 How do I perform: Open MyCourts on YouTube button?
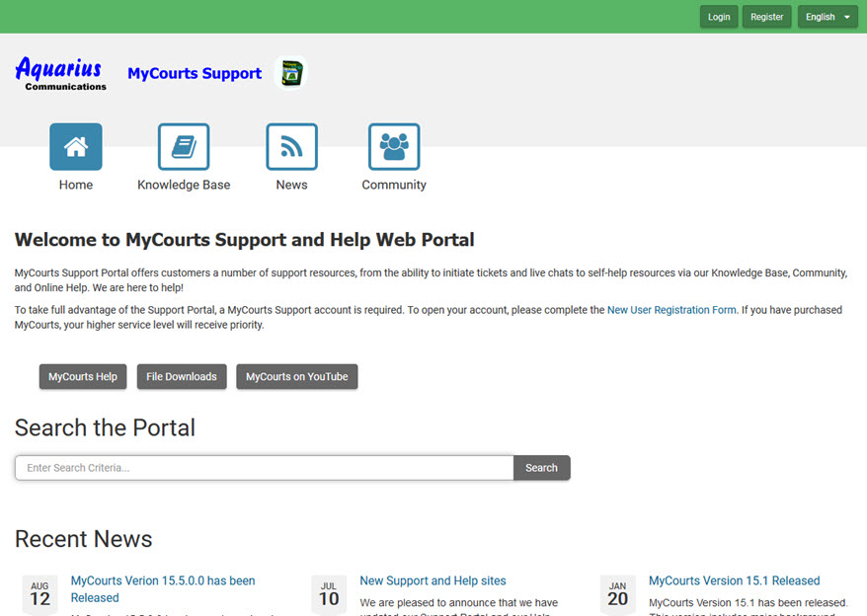point(297,376)
